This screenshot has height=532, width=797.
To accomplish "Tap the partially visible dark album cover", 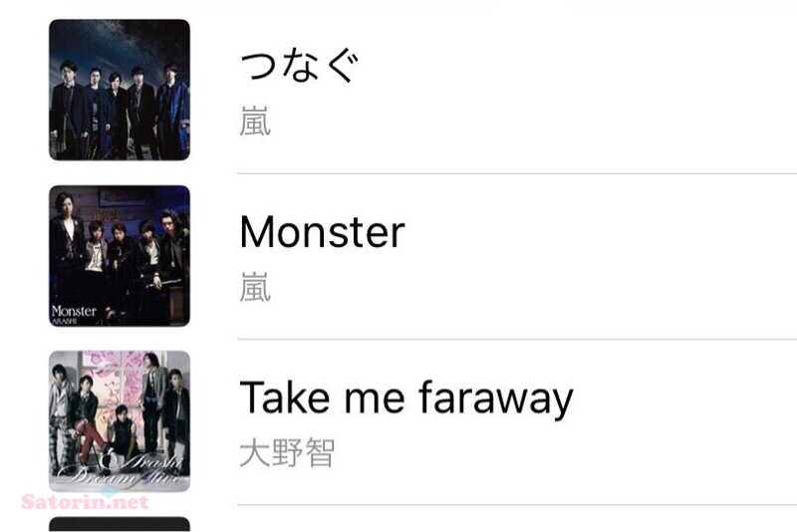I will (x=120, y=524).
